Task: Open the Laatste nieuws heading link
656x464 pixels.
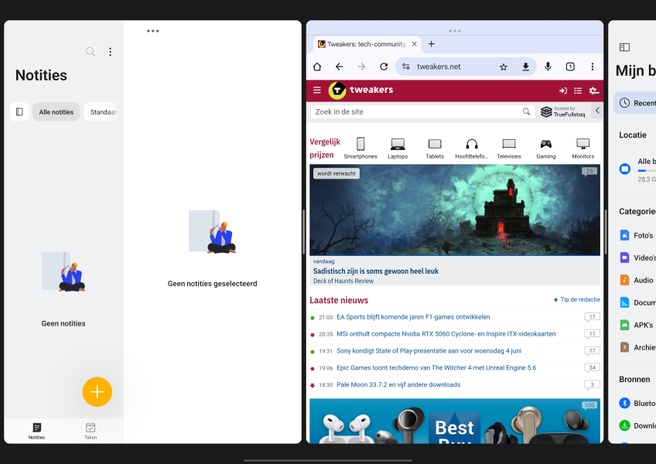Action: 339,300
